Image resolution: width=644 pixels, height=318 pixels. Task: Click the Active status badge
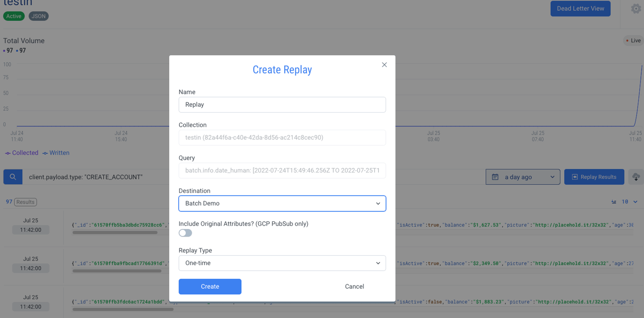coord(14,16)
